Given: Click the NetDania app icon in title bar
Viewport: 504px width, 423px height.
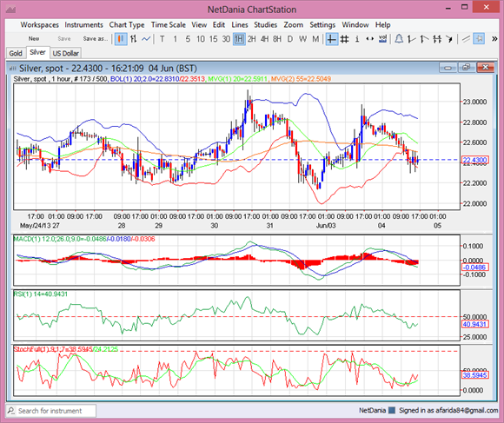Looking at the screenshot, I should (10, 10).
